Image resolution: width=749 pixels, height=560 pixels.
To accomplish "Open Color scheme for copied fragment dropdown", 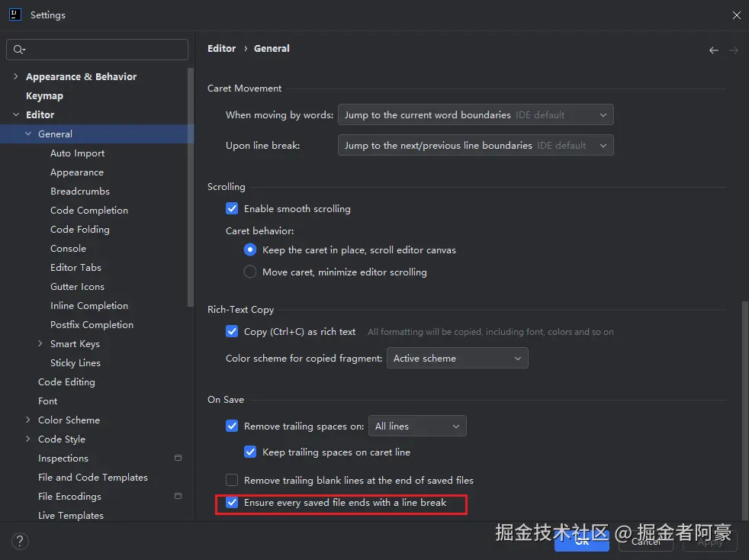I will click(x=457, y=358).
